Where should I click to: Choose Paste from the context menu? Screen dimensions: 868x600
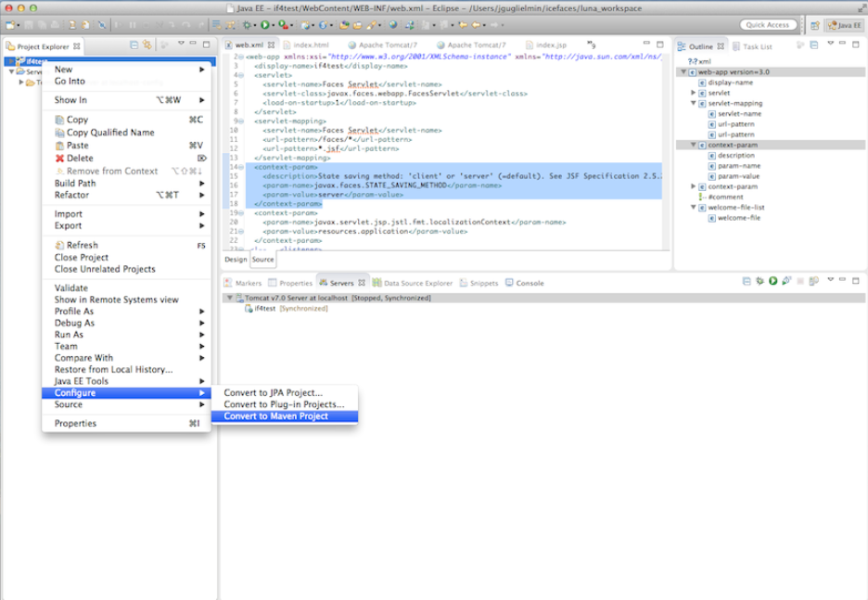(77, 146)
